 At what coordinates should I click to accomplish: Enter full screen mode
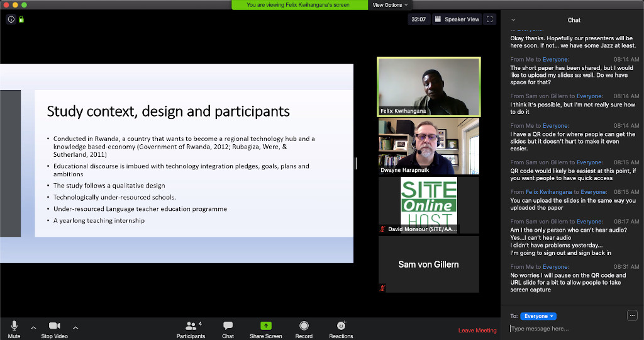pyautogui.click(x=490, y=20)
